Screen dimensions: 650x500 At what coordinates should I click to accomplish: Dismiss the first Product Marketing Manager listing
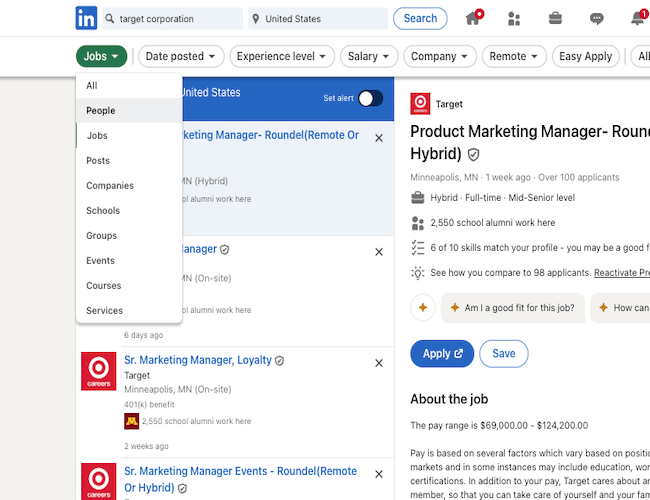[378, 138]
